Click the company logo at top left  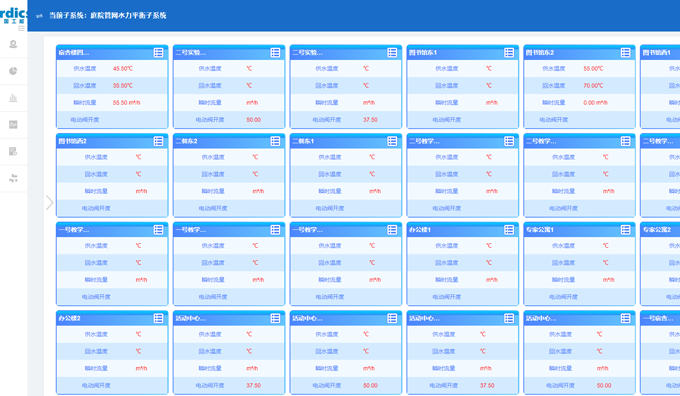[13, 15]
